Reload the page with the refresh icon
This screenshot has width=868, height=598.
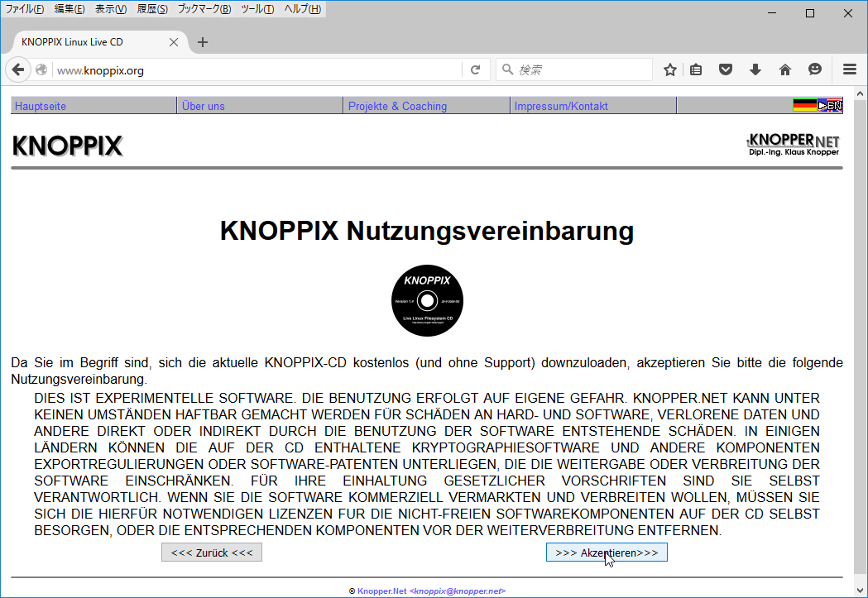(475, 69)
